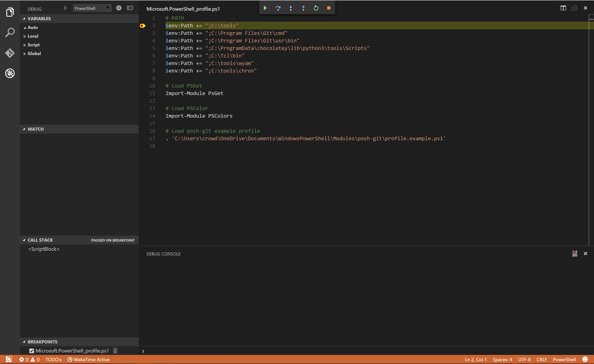Click the '# Load posh-git example profile' comment
Screen dimensions: 594x364
tap(213, 131)
